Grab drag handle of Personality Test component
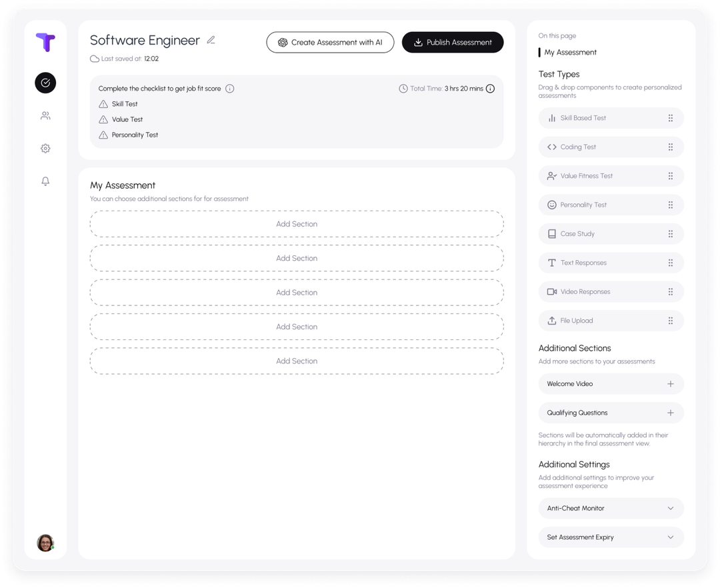The image size is (720, 588). click(x=671, y=205)
